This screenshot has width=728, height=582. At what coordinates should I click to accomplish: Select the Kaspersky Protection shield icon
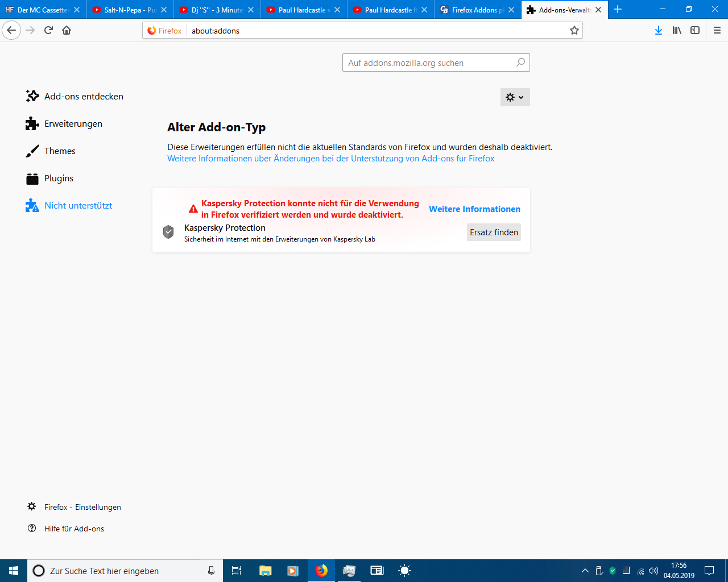pos(168,232)
